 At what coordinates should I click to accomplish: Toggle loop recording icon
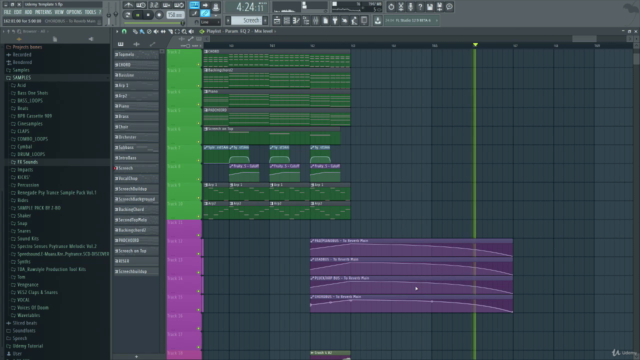(x=179, y=5)
